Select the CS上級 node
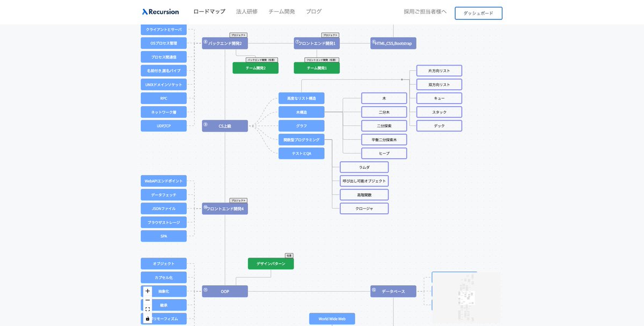This screenshot has width=644, height=326. point(225,126)
